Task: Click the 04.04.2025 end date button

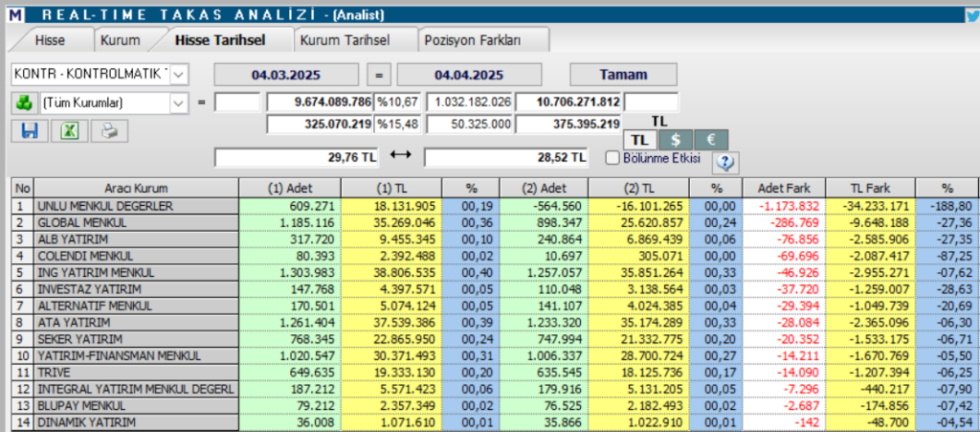Action: coord(469,75)
